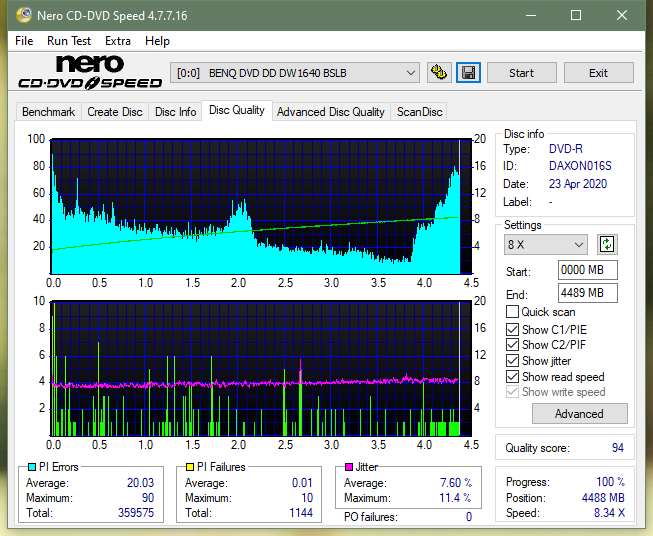The width and height of the screenshot is (653, 536).
Task: Click the Start button
Action: (521, 73)
